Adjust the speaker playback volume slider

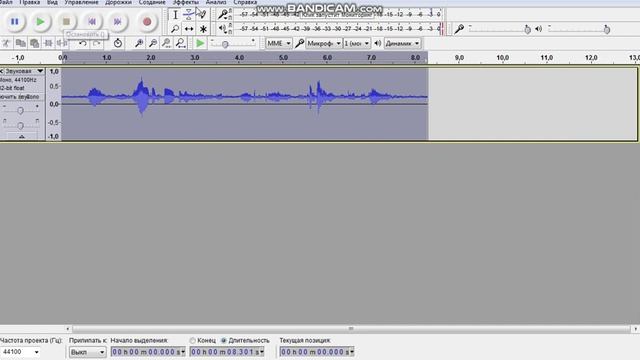[579, 29]
